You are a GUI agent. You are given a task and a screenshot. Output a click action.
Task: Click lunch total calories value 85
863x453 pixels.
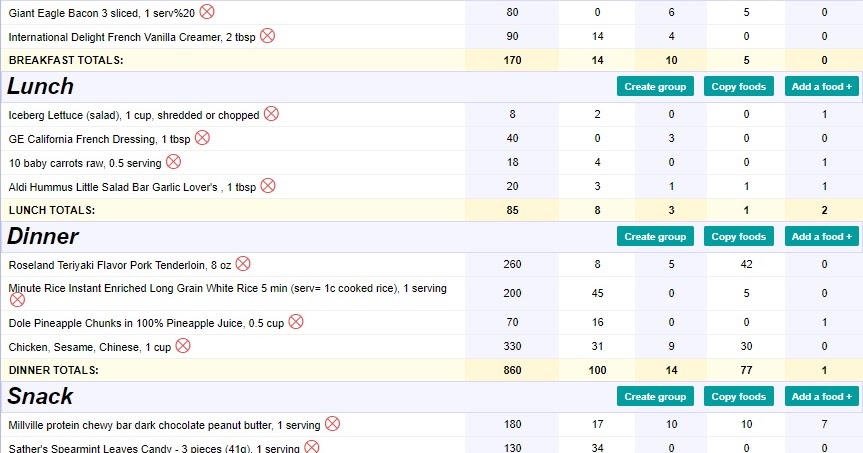pos(512,210)
